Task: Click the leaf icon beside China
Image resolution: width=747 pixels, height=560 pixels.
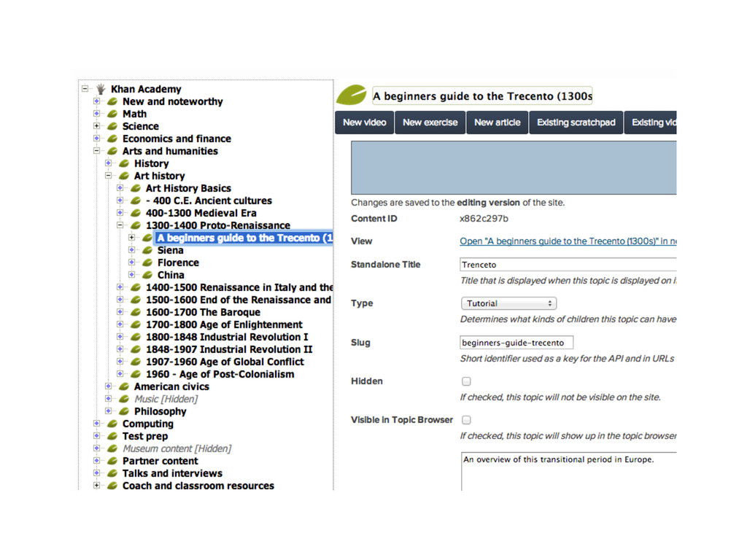Action: pos(147,275)
